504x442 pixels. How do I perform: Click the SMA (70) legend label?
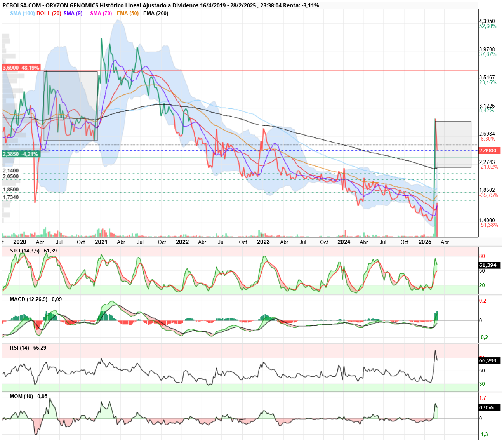click(101, 13)
